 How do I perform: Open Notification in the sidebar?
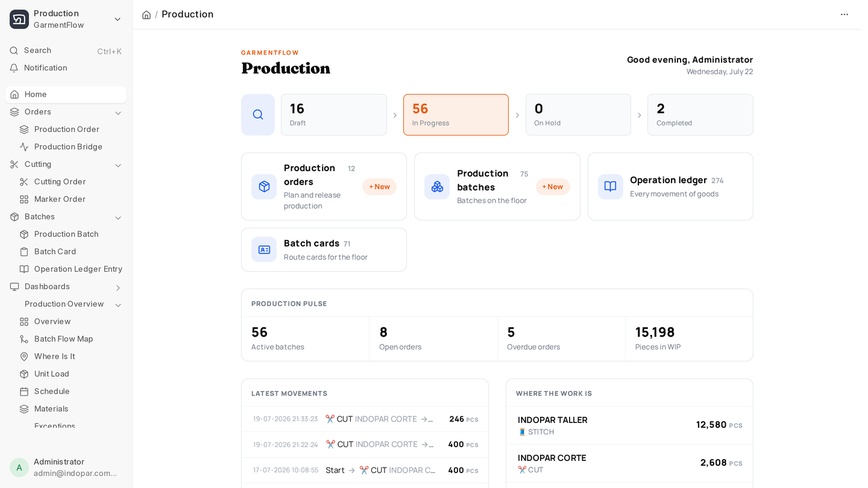click(x=66, y=68)
